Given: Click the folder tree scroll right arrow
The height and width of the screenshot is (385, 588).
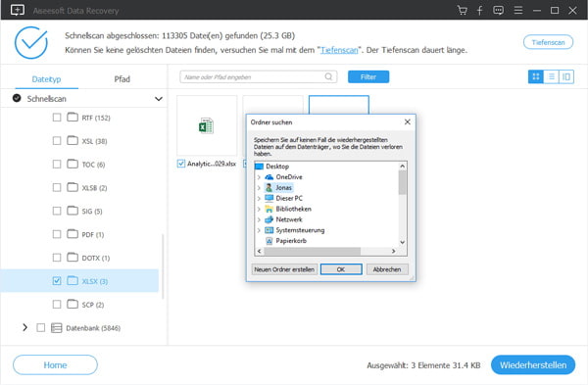Looking at the screenshot, I should pyautogui.click(x=393, y=251).
